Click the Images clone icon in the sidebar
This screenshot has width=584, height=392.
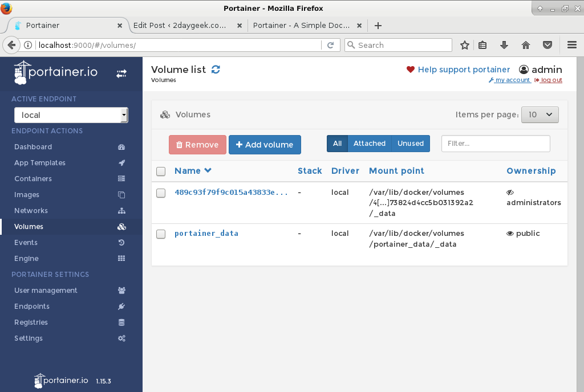121,194
